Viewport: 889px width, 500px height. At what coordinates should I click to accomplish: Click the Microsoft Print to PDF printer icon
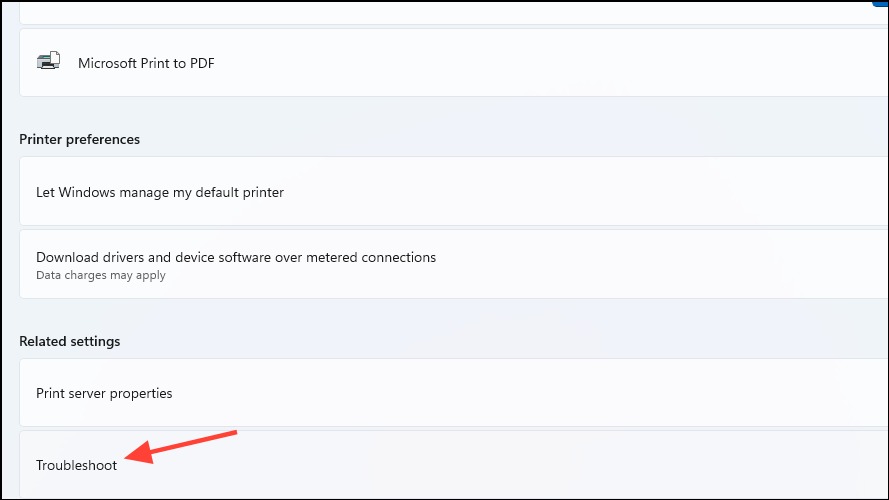click(x=48, y=61)
